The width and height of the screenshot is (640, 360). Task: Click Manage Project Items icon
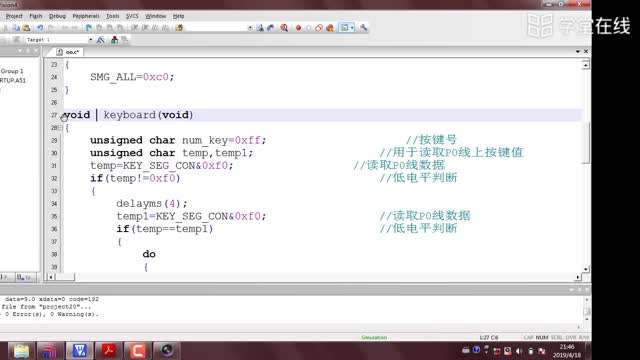(x=115, y=40)
